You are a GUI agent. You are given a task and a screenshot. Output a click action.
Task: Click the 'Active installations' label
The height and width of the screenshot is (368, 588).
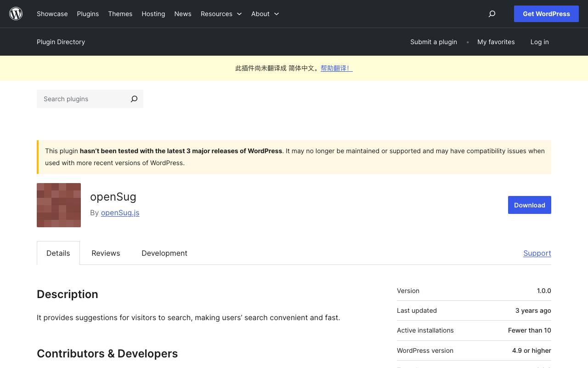pos(425,330)
